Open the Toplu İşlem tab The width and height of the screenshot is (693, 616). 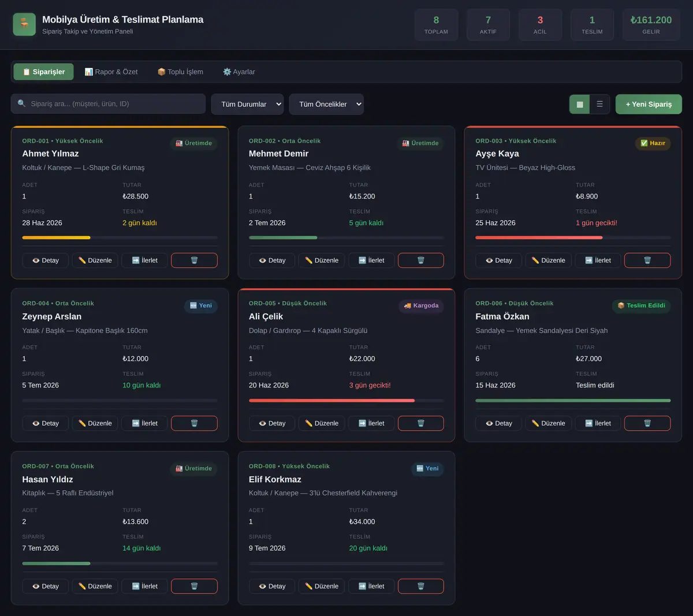(x=180, y=72)
